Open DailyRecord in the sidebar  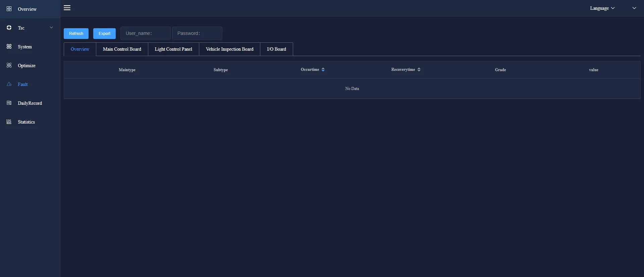30,103
